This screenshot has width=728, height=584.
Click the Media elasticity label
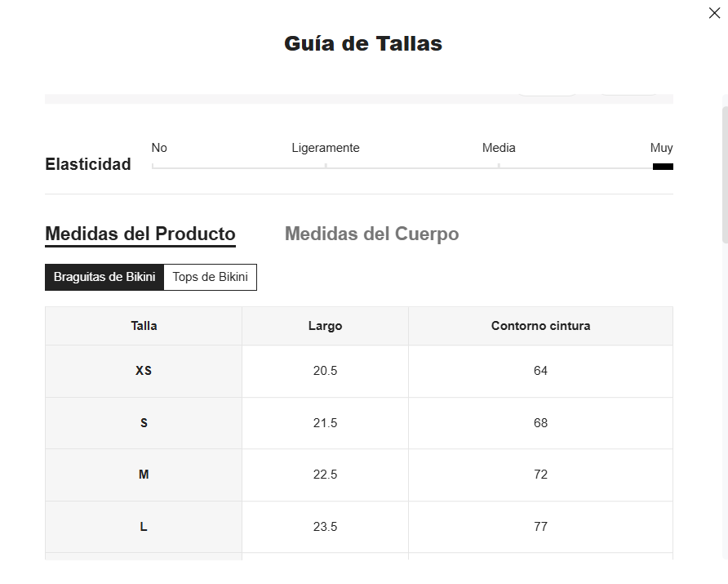coord(499,148)
